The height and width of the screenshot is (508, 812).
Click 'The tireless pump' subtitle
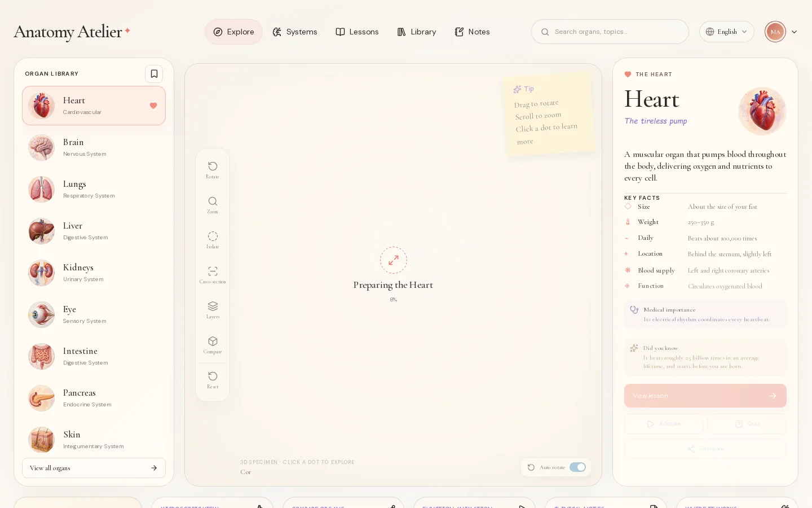click(x=656, y=121)
